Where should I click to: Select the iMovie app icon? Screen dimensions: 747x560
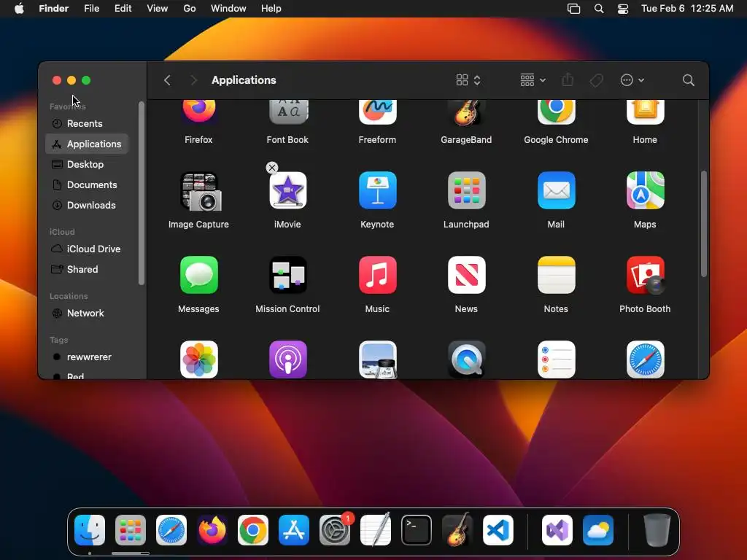point(287,191)
